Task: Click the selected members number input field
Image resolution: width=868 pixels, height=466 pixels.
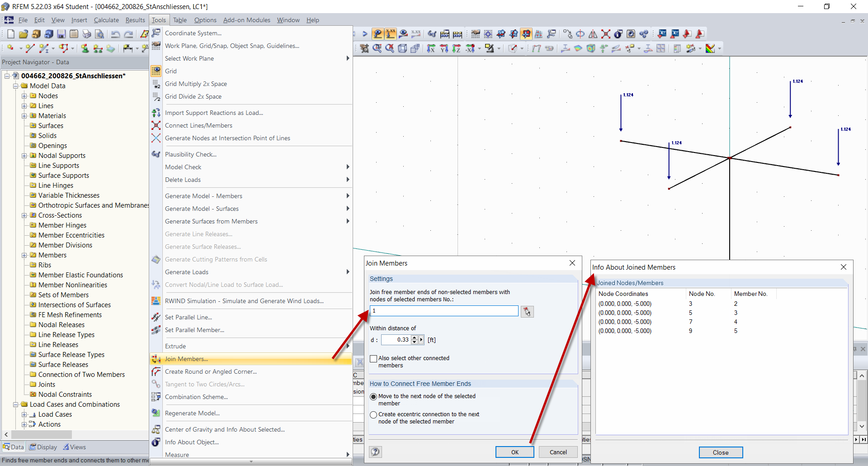Action: click(444, 311)
